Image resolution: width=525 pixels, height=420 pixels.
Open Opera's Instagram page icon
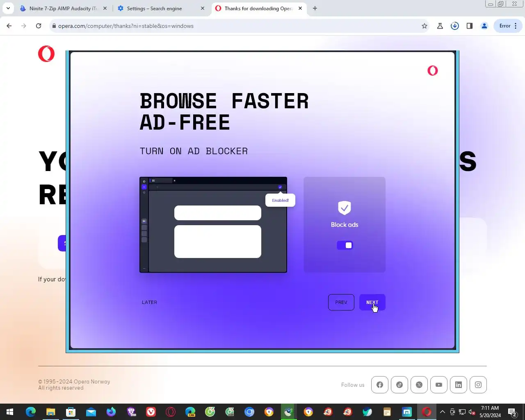pos(478,385)
